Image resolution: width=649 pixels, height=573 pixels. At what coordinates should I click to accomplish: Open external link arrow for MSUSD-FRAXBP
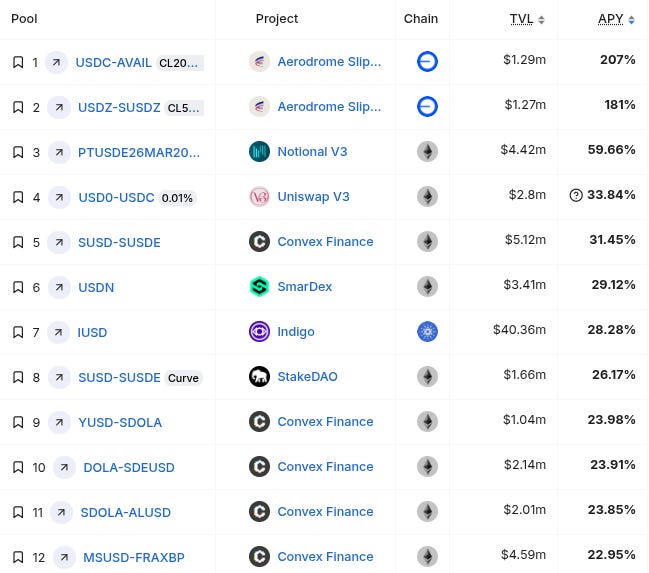[x=64, y=557]
